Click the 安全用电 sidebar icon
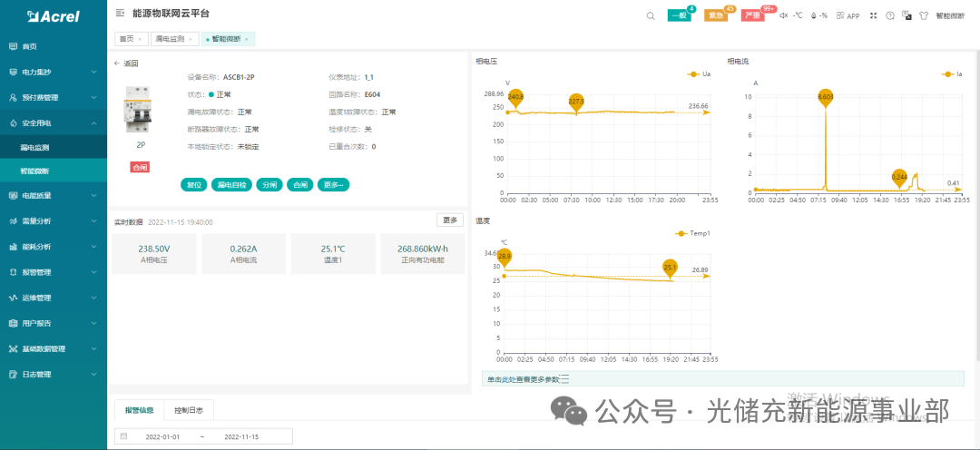The image size is (980, 450). (x=13, y=123)
